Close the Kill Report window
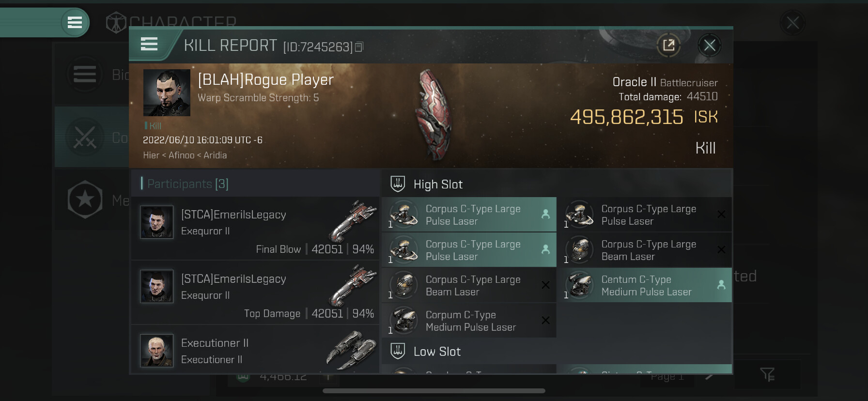 pyautogui.click(x=710, y=46)
